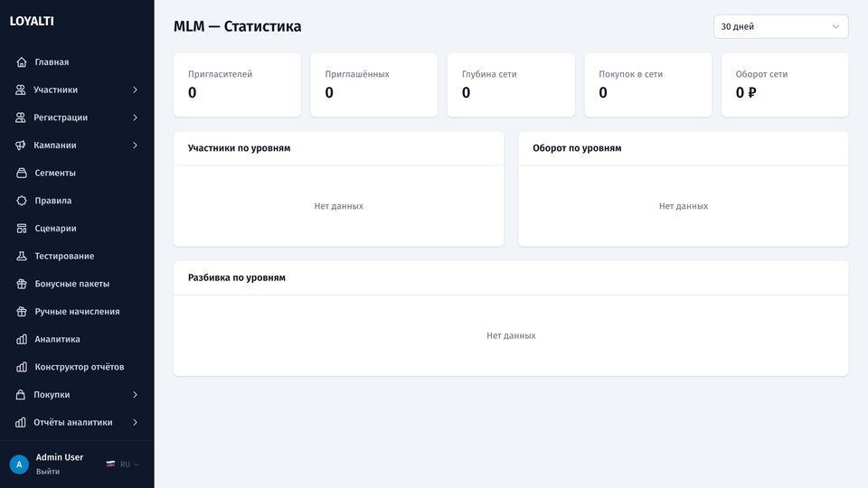Expand the Участники submenu chevron
The width and height of the screenshot is (868, 488).
(135, 89)
